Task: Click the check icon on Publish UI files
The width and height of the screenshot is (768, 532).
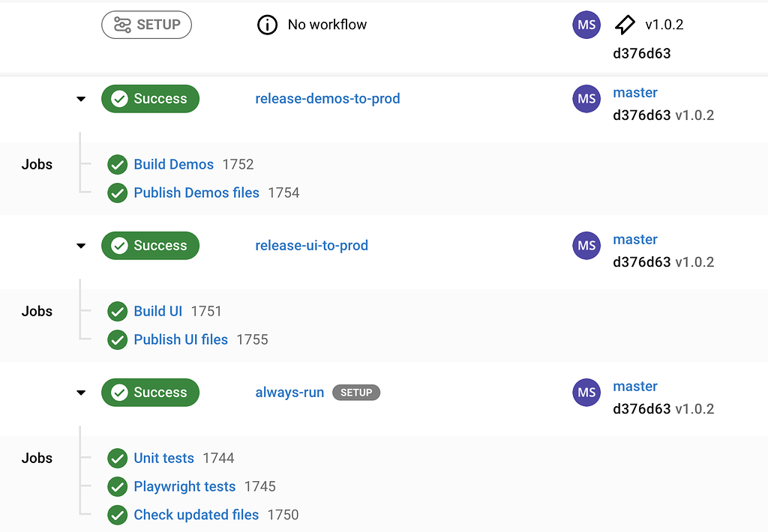Action: (x=118, y=339)
